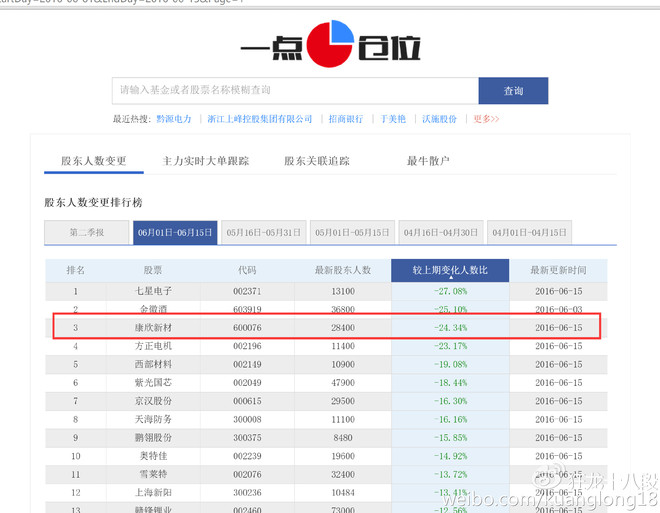Image resolution: width=660 pixels, height=513 pixels.
Task: Click stock name 上海新阳
Action: pos(153,493)
